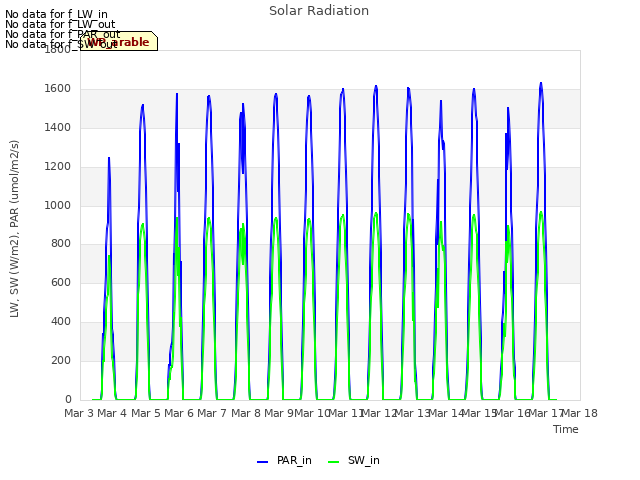Viewport: 640px width, 480px height.
Task: Click the Time x-axis label
Action: (x=566, y=429)
